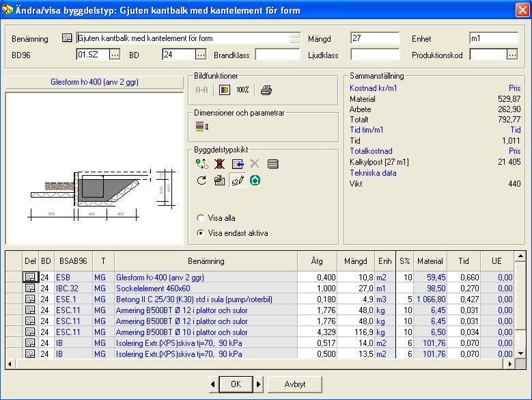
Task: Click the Avbryt button
Action: point(295,384)
